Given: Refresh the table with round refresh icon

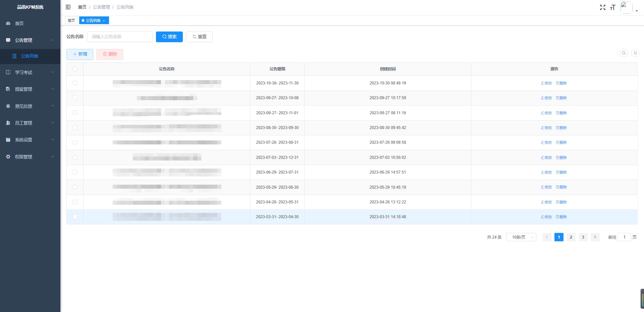Looking at the screenshot, I should [x=635, y=53].
